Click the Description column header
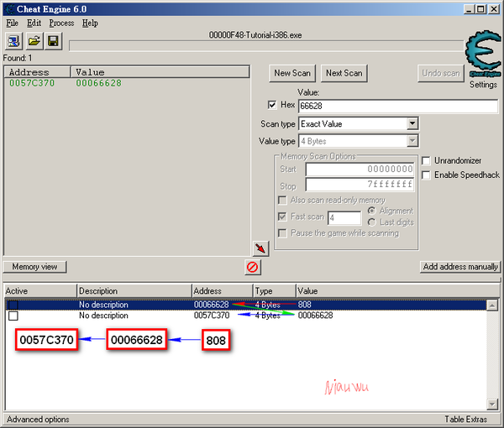The width and height of the screenshot is (504, 428). [x=134, y=291]
